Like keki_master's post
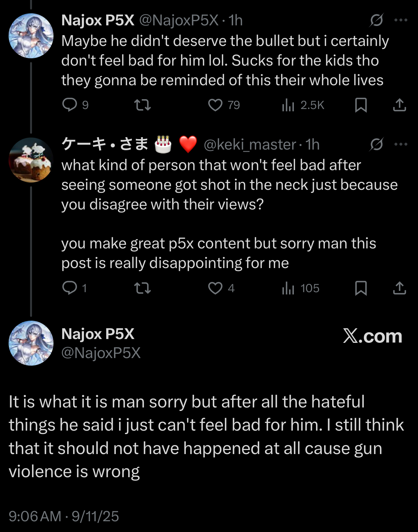 tap(215, 288)
